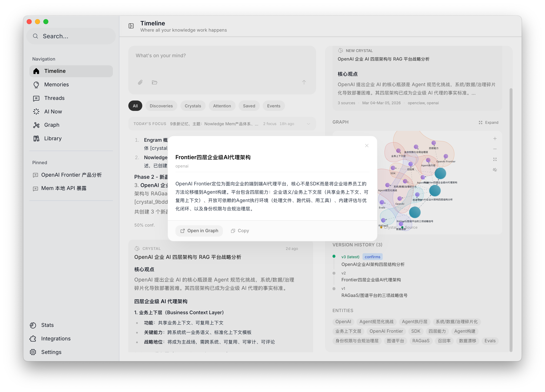
Task: Zoom in on the knowledge graph
Action: click(x=495, y=138)
